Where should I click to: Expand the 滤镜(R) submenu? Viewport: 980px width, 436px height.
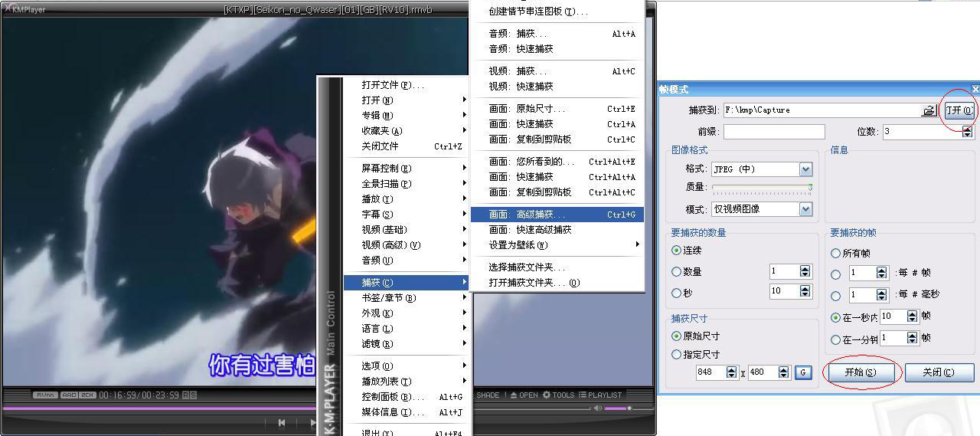pyautogui.click(x=406, y=344)
